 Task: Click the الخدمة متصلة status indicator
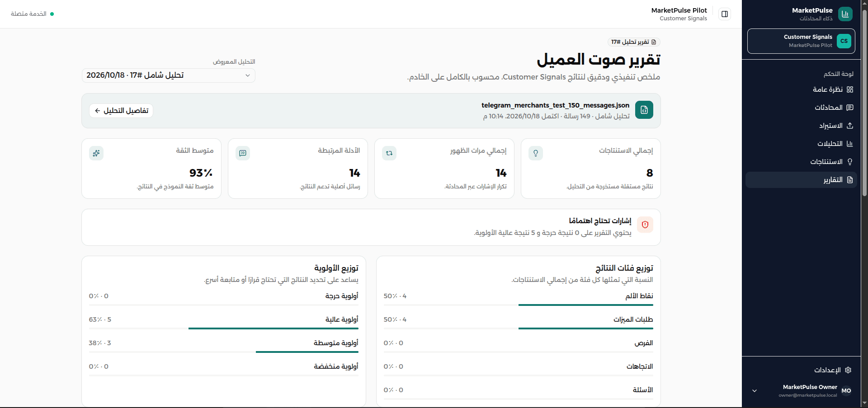pos(33,14)
